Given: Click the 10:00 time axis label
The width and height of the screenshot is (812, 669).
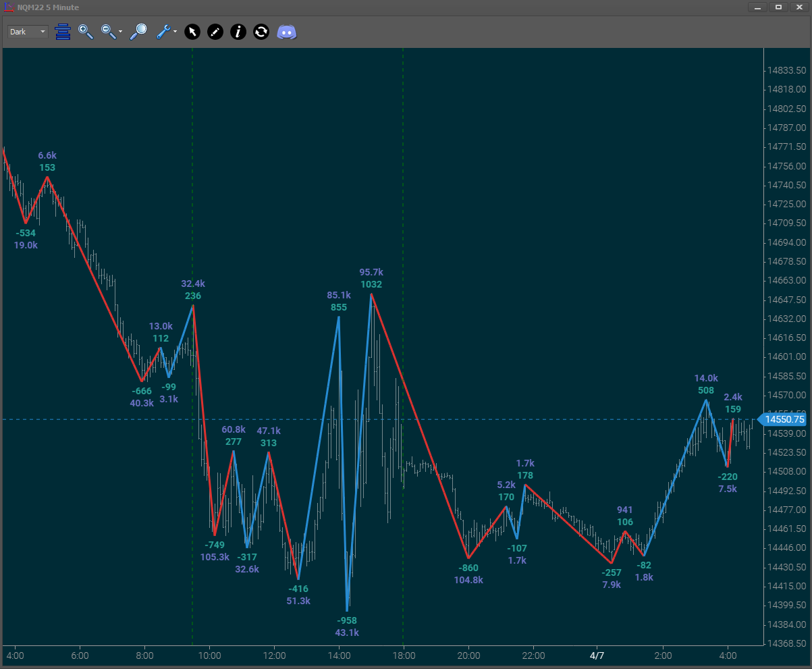Looking at the screenshot, I should pyautogui.click(x=209, y=655).
